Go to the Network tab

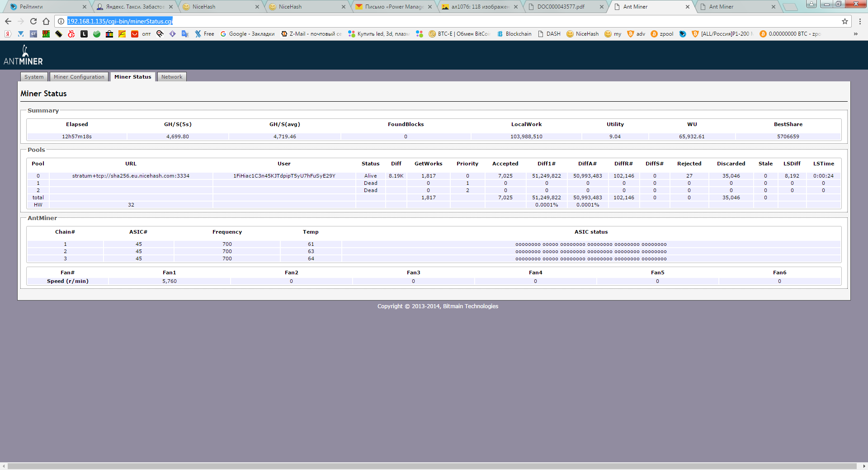pyautogui.click(x=172, y=77)
